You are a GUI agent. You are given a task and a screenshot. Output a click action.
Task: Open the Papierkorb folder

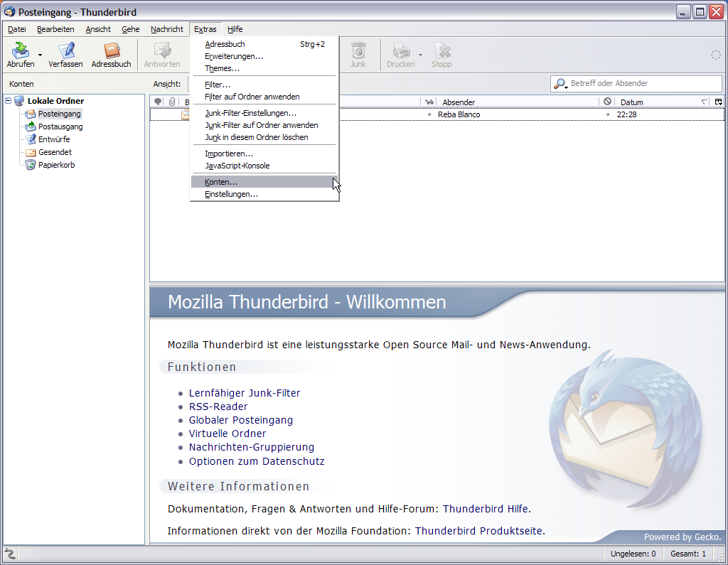[56, 165]
